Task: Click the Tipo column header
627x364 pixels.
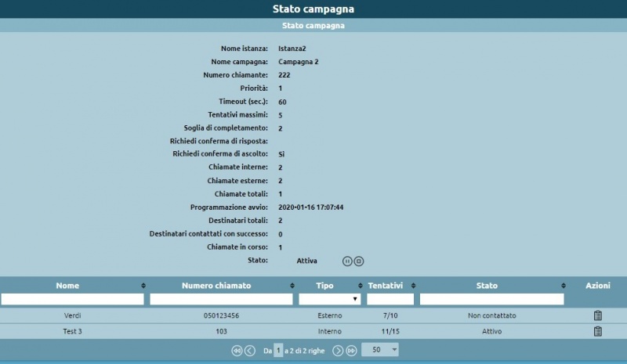Action: click(324, 286)
